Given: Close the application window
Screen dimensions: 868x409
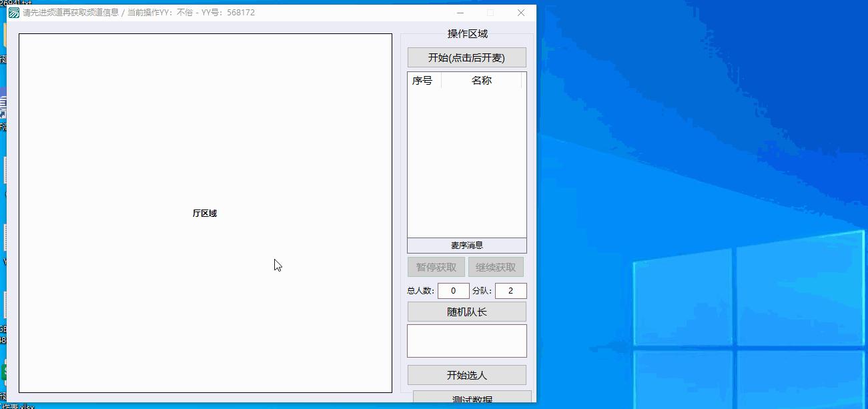Looking at the screenshot, I should click(x=521, y=13).
